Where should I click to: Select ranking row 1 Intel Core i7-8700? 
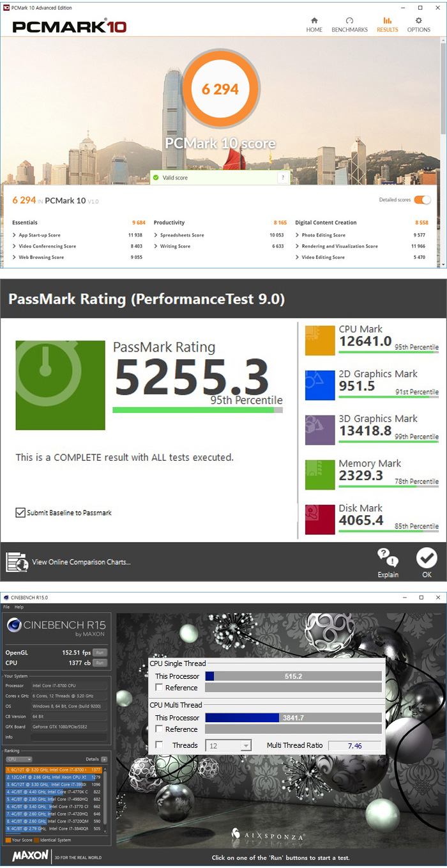click(54, 770)
